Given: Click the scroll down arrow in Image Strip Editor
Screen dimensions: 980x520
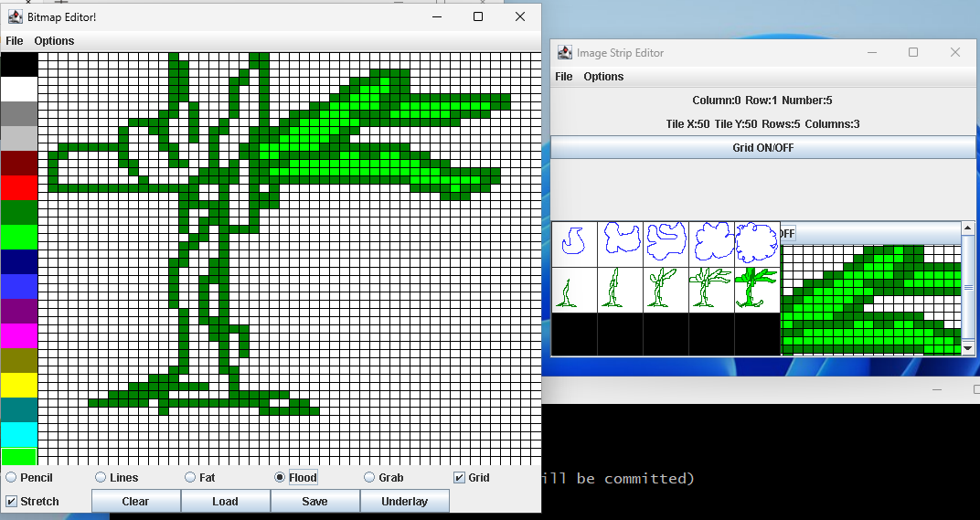Looking at the screenshot, I should [x=968, y=348].
